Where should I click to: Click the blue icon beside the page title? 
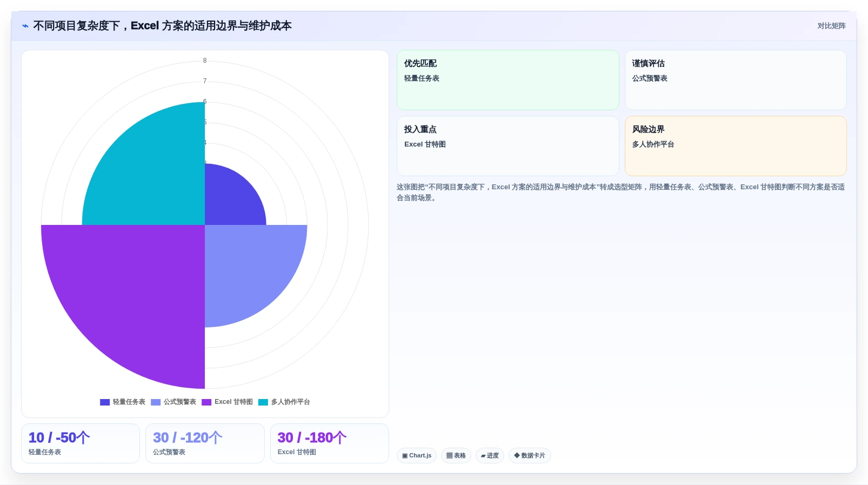[x=25, y=26]
